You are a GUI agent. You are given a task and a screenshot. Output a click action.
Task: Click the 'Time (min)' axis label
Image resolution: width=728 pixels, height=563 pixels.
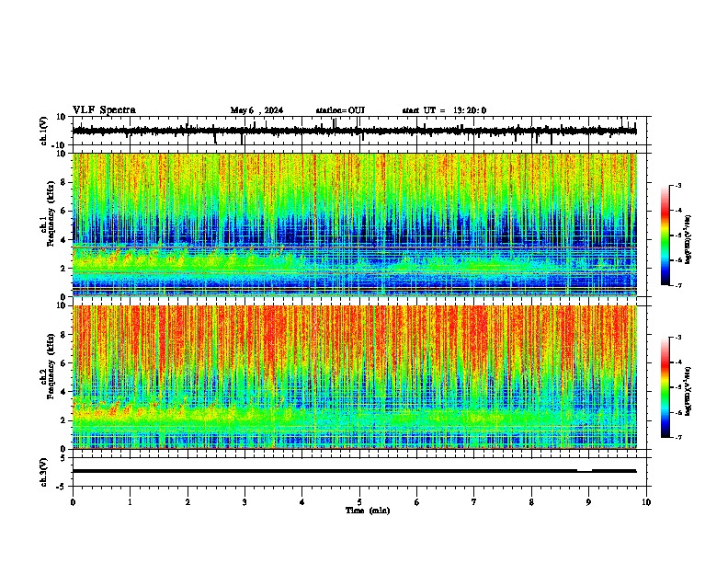tap(368, 511)
